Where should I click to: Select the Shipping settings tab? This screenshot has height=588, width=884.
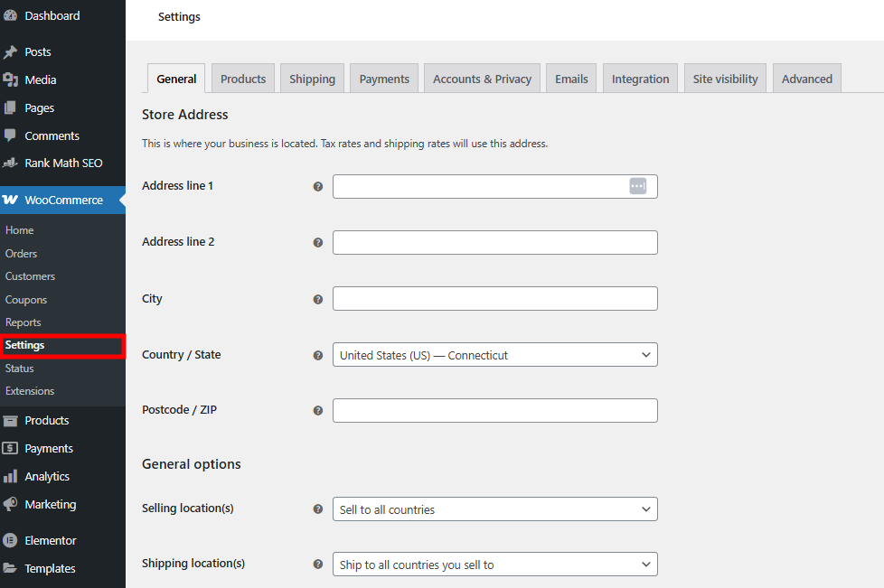312,79
